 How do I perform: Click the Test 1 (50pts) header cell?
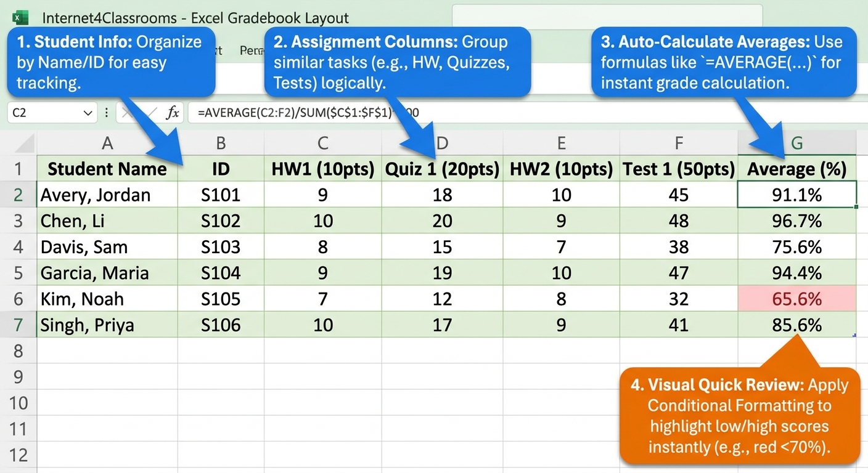[x=679, y=169]
